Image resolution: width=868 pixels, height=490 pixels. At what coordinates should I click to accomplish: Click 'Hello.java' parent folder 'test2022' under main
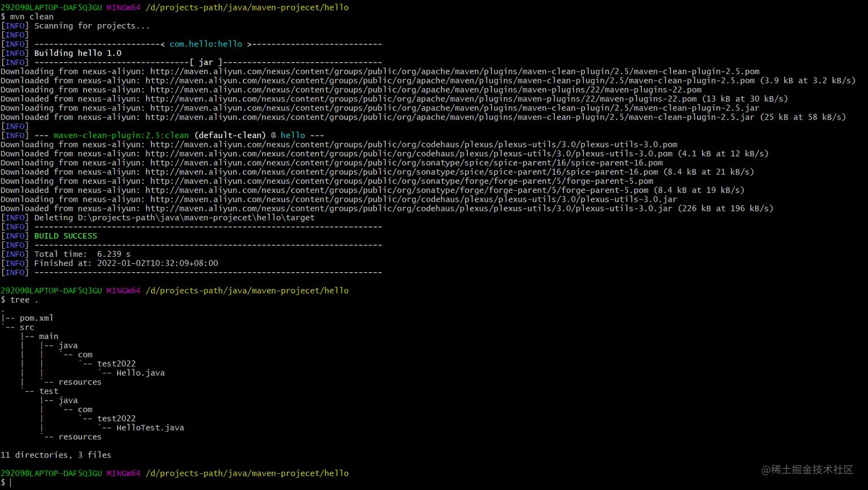[x=117, y=364]
